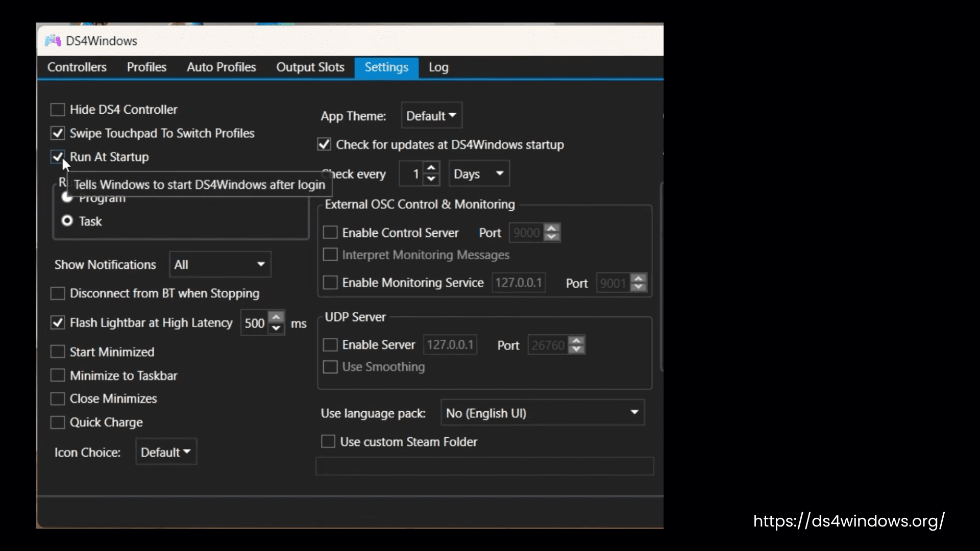Turn on Quick Charge

click(58, 422)
